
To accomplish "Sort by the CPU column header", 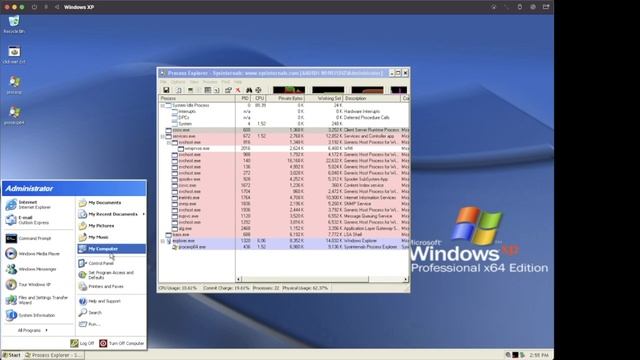I will (x=259, y=98).
